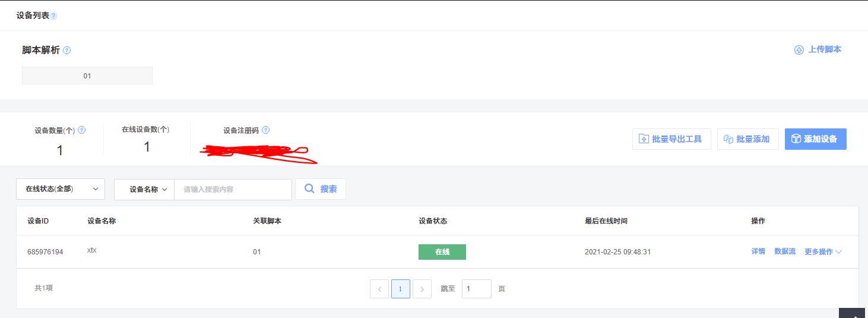The image size is (868, 318).
Task: Open the 批量导出工具 export tool
Action: point(671,139)
